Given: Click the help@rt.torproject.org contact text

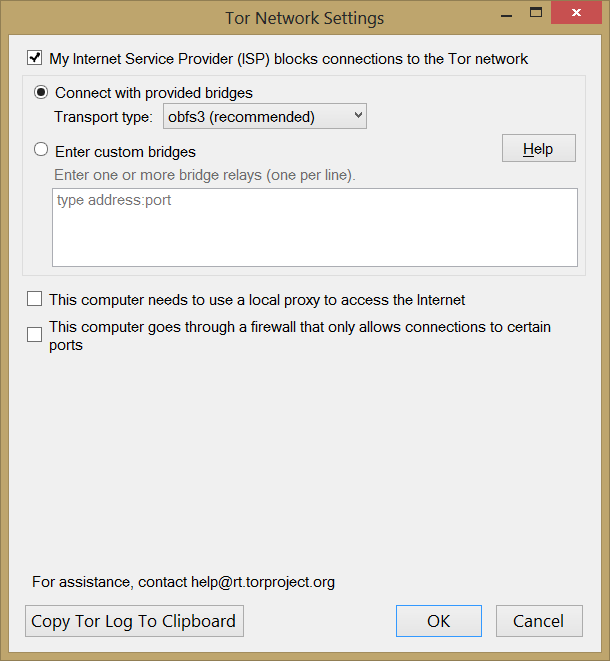Looking at the screenshot, I should pyautogui.click(x=263, y=582).
